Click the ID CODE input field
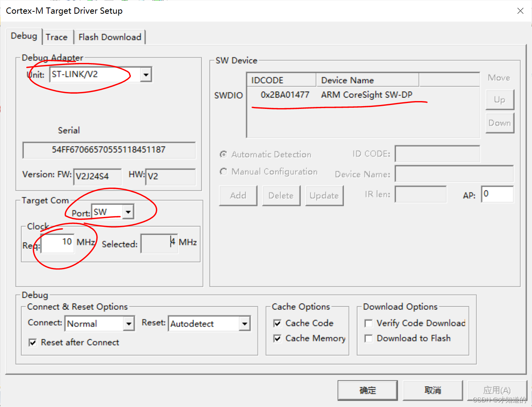This screenshot has width=532, height=407. (437, 154)
